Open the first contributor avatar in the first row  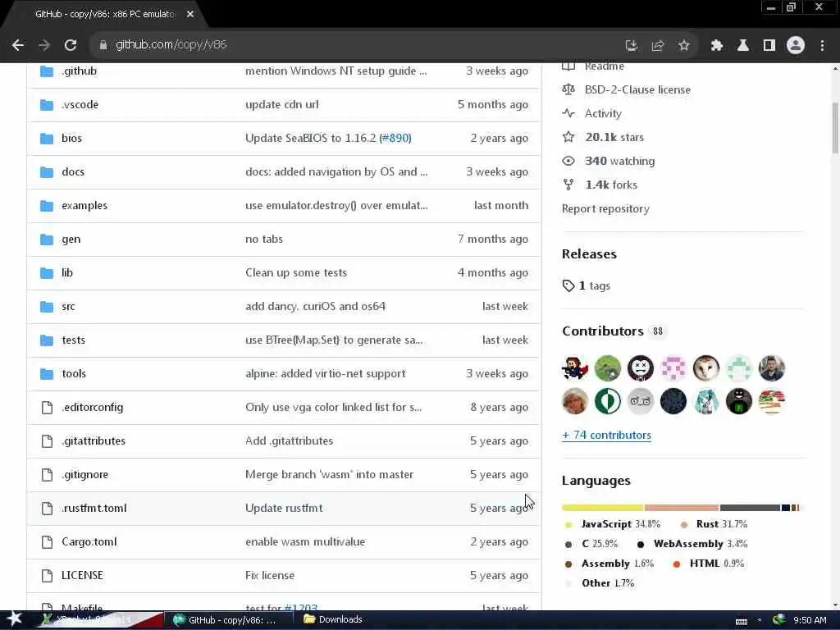[575, 368]
